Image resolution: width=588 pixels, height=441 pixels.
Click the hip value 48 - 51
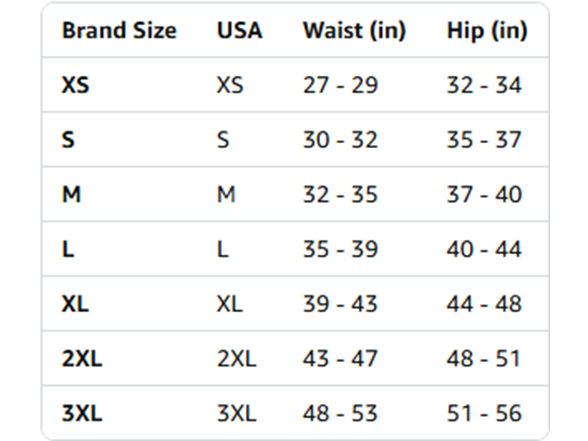click(483, 358)
